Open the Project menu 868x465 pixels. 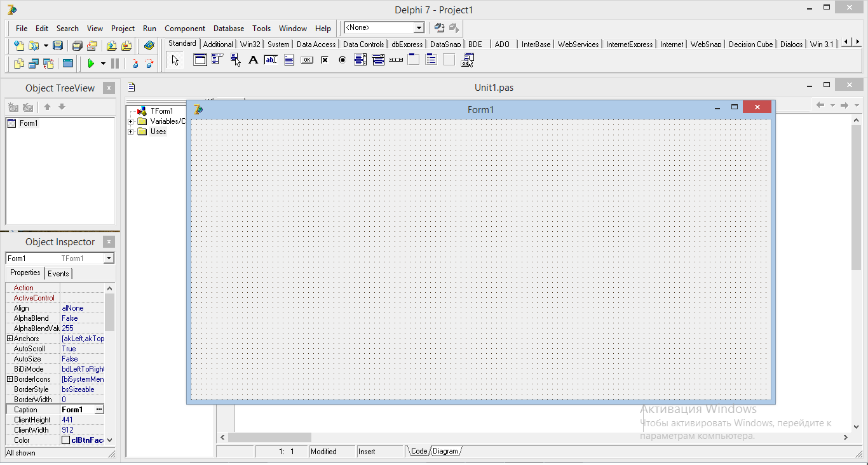(x=123, y=29)
